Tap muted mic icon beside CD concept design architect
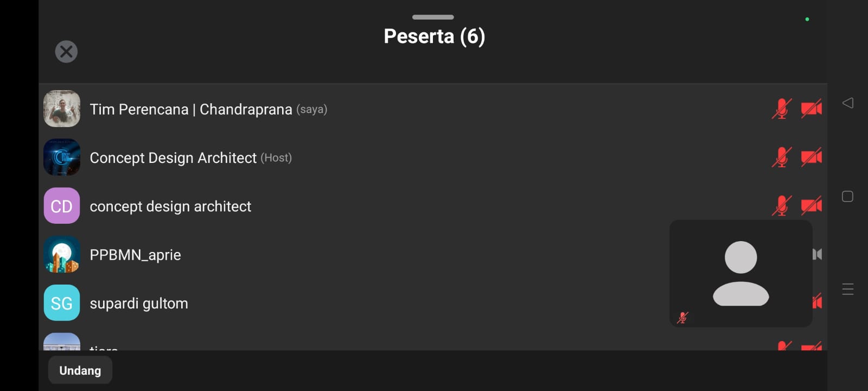 (782, 206)
